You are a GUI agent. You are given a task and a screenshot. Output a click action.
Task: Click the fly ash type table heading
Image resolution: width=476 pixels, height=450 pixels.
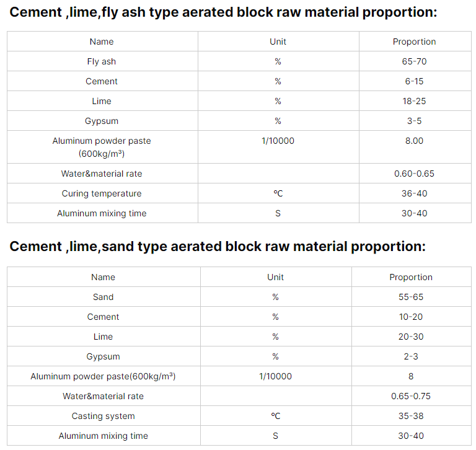pos(223,12)
